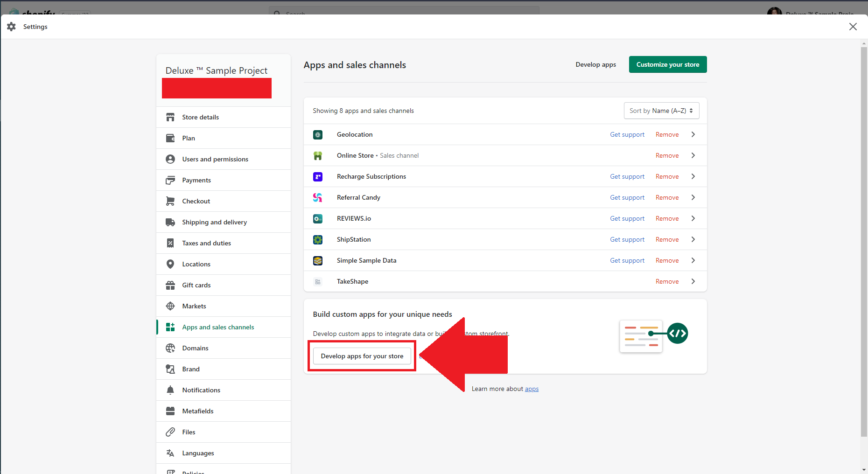The width and height of the screenshot is (868, 474).
Task: Click the Payments card icon
Action: pos(170,180)
